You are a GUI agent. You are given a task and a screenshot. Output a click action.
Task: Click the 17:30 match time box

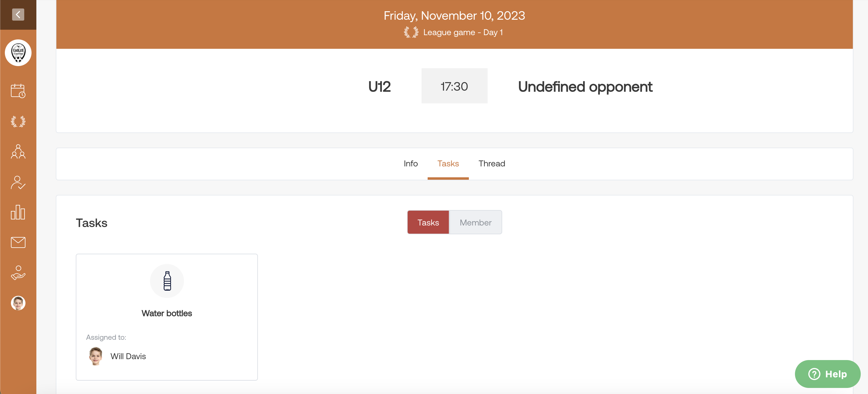(454, 86)
